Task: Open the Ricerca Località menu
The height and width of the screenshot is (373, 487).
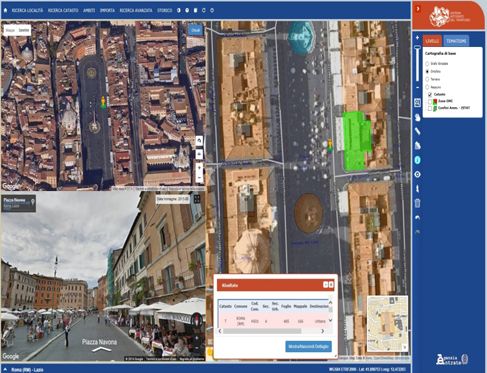Action: (x=27, y=10)
